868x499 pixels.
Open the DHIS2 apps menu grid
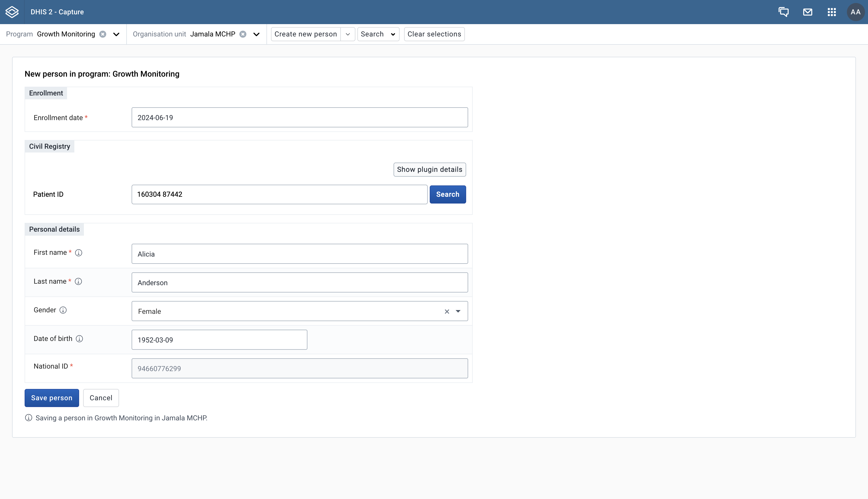click(832, 12)
